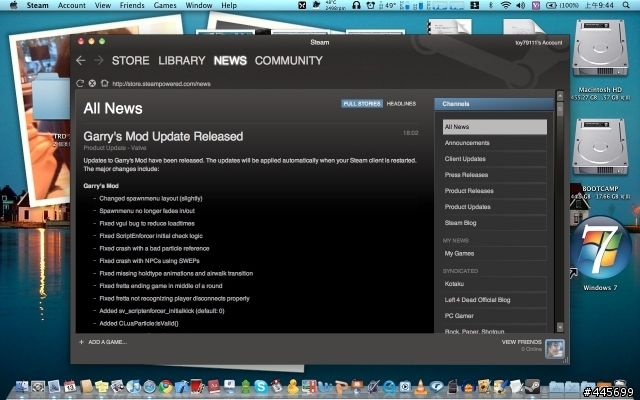Select Left 4 Dead Official Blog channel
Image resolution: width=640 pixels, height=400 pixels.
pyautogui.click(x=495, y=300)
